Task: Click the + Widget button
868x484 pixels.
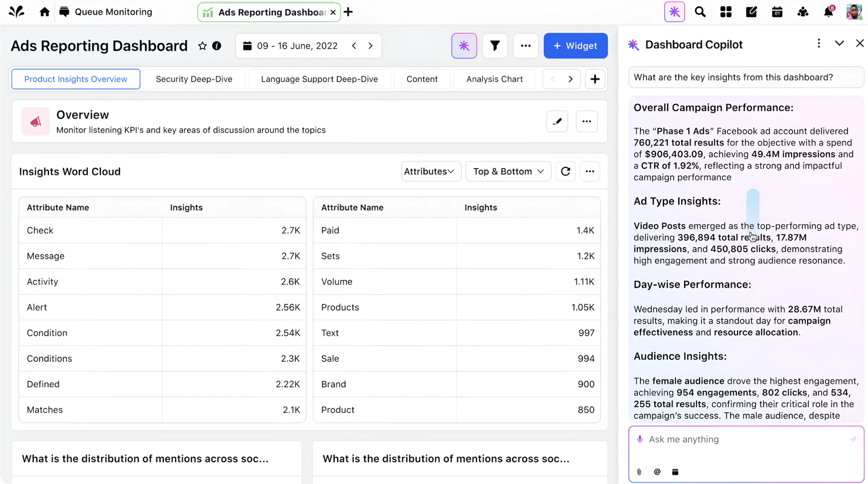Action: click(x=575, y=46)
